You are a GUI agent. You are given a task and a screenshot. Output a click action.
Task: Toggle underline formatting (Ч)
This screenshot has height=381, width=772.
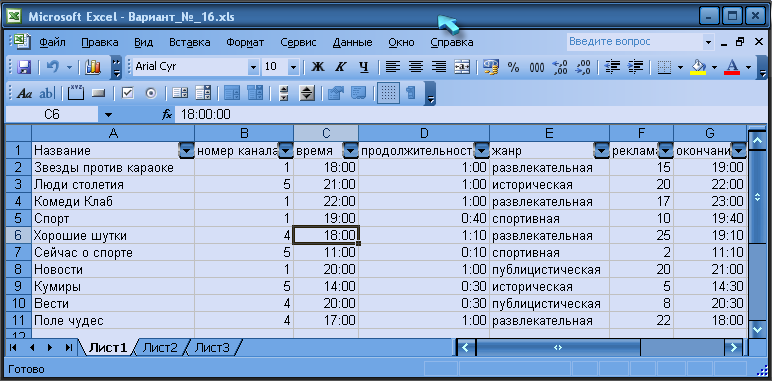pos(364,67)
